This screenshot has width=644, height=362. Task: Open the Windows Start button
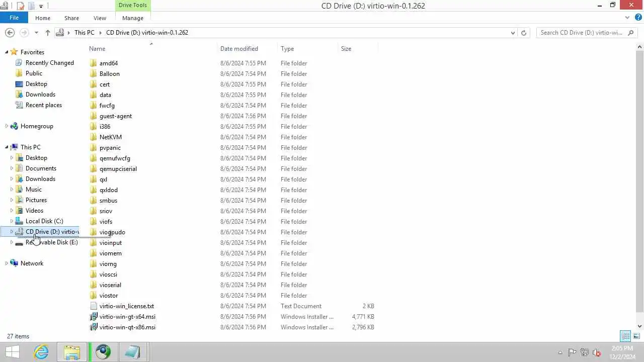click(x=13, y=352)
